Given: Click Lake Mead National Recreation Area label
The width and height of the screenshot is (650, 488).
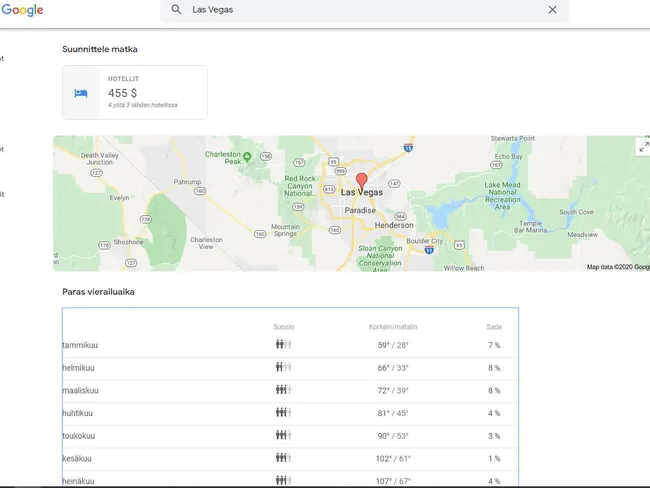Looking at the screenshot, I should [502, 196].
